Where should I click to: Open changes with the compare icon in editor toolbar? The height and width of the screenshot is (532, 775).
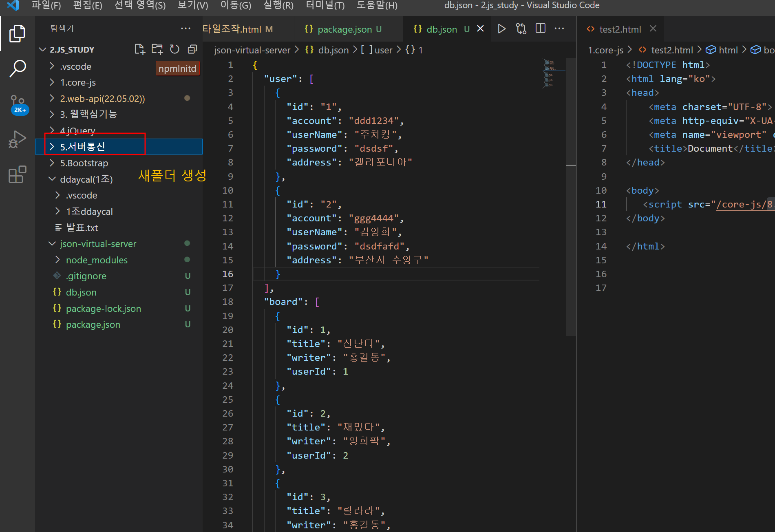point(521,29)
